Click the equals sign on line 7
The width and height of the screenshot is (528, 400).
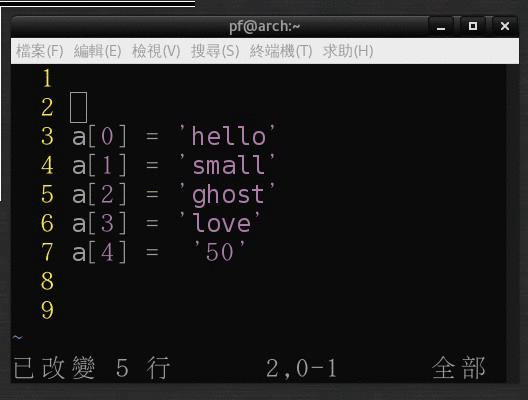[x=152, y=252]
